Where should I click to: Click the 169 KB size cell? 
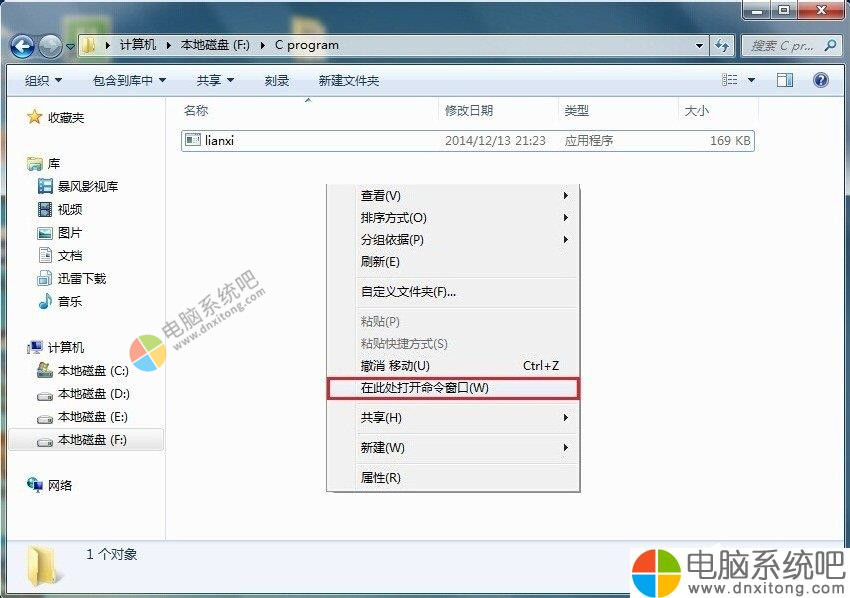(730, 140)
